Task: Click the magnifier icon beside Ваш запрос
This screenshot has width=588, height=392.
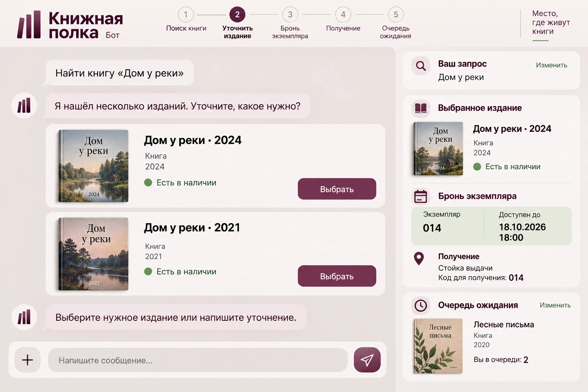Action: point(421,66)
